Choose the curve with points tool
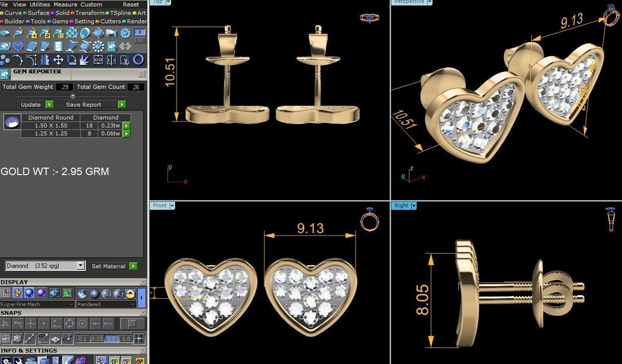Viewport: 622px width, 364px height. tap(18, 60)
